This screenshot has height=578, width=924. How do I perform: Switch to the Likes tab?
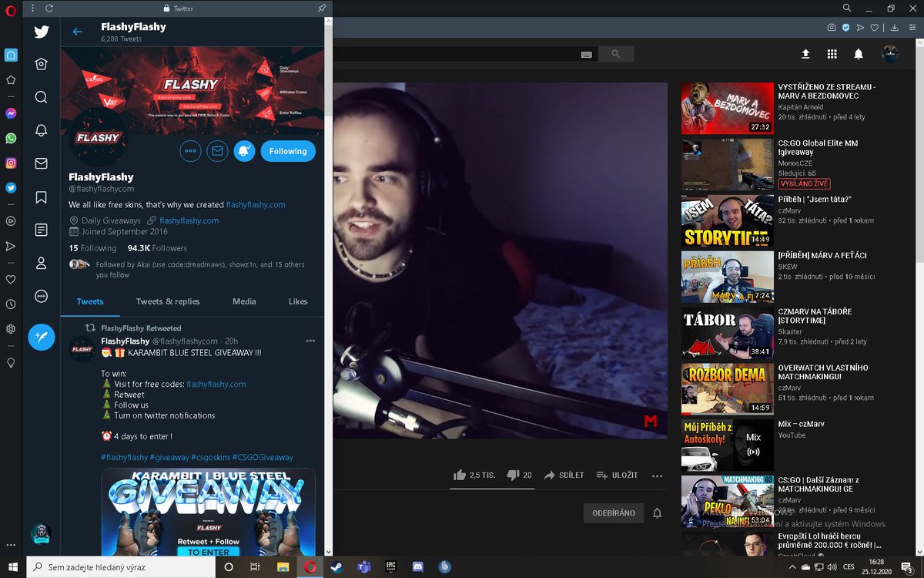coord(298,301)
